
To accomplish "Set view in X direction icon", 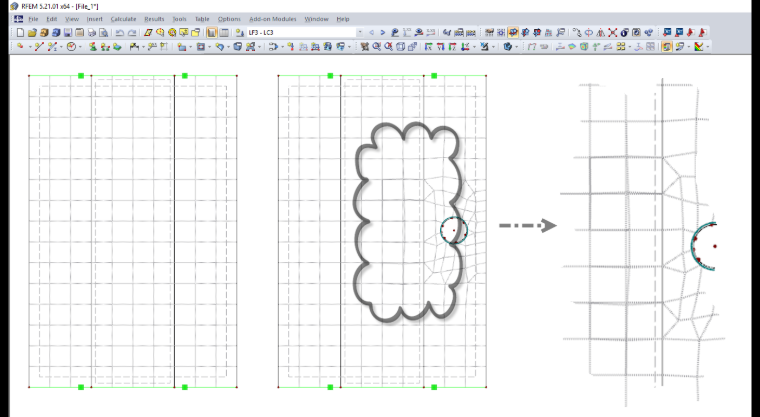I will [x=428, y=47].
